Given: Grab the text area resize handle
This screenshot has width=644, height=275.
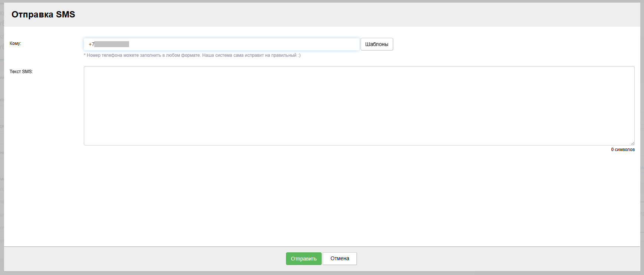Looking at the screenshot, I should 632,143.
